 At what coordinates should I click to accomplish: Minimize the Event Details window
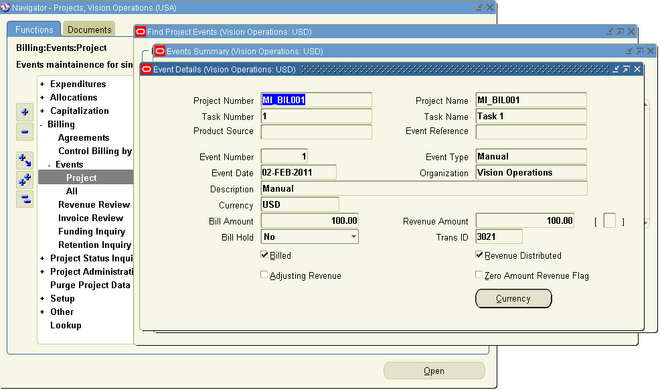click(x=616, y=69)
